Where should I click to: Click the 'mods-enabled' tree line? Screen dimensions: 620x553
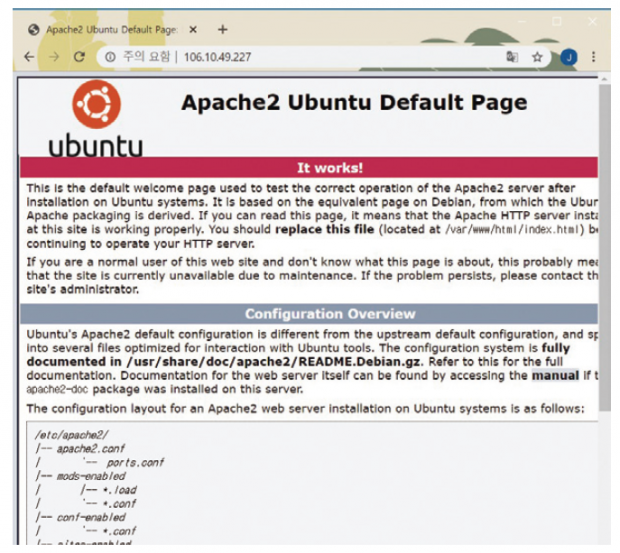91,476
